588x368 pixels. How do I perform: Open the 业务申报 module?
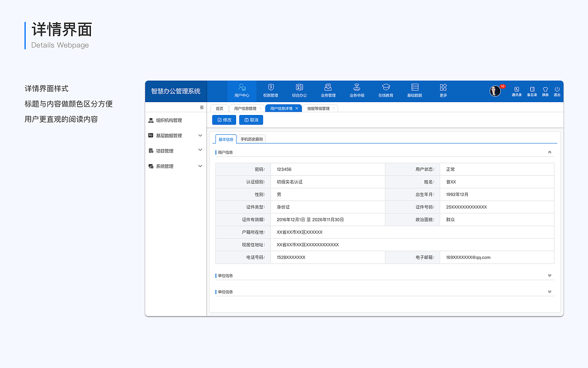357,91
